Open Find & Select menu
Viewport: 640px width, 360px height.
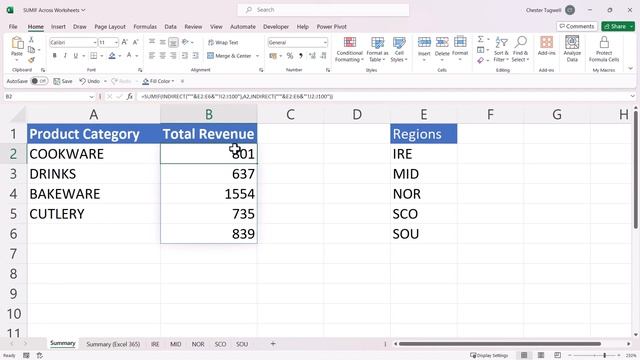(x=520, y=49)
